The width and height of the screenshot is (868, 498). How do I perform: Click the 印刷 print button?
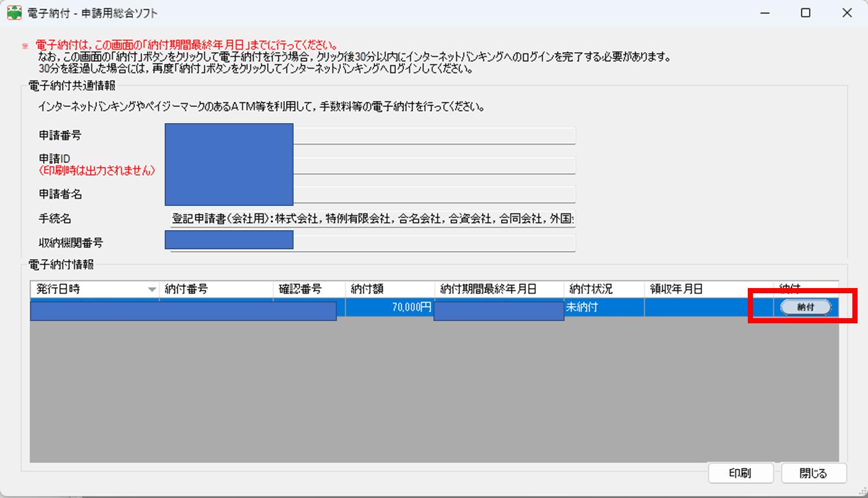(740, 473)
